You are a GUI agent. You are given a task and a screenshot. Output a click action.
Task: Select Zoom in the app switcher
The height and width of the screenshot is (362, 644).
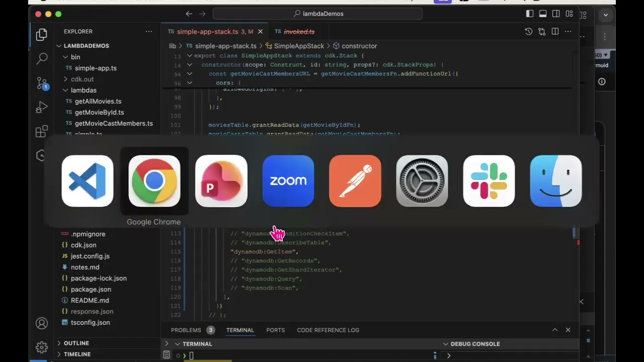[288, 181]
